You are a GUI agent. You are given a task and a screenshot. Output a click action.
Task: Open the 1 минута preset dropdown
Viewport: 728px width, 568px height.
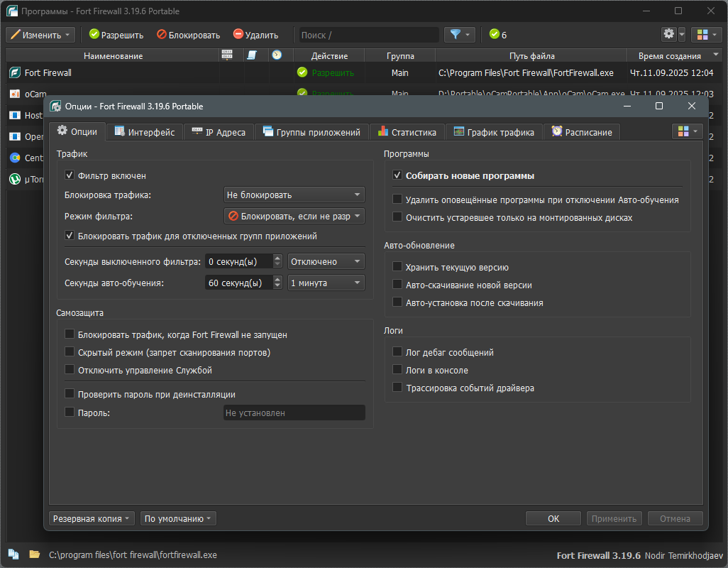[x=326, y=283]
